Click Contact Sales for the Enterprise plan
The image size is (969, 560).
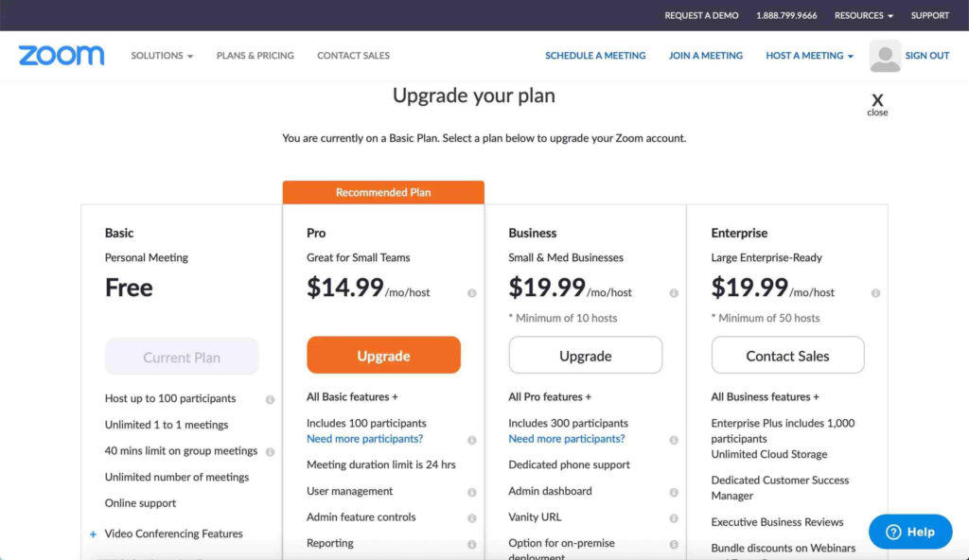pyautogui.click(x=787, y=355)
